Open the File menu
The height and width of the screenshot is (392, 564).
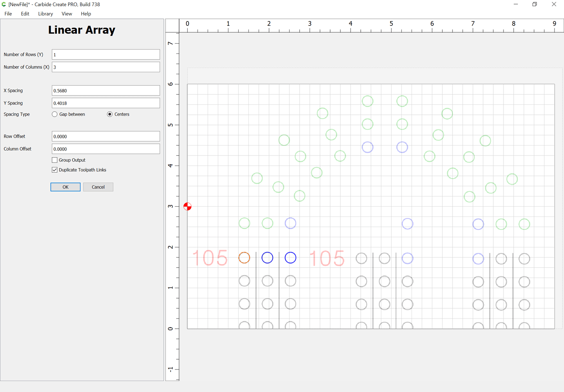tap(8, 13)
